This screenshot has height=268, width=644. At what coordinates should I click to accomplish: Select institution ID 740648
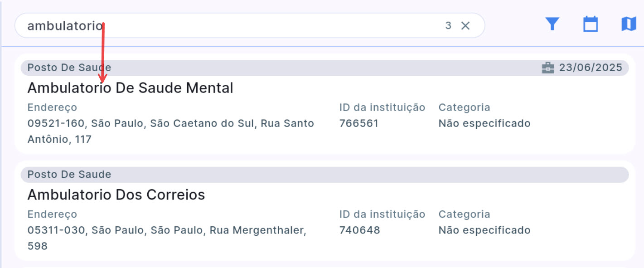point(359,230)
